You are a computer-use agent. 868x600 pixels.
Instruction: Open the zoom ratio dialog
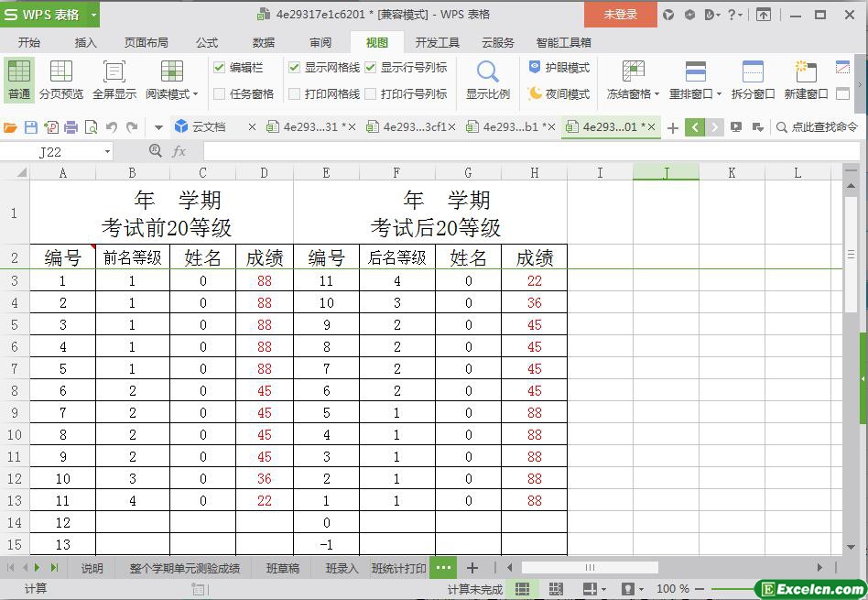click(x=487, y=80)
